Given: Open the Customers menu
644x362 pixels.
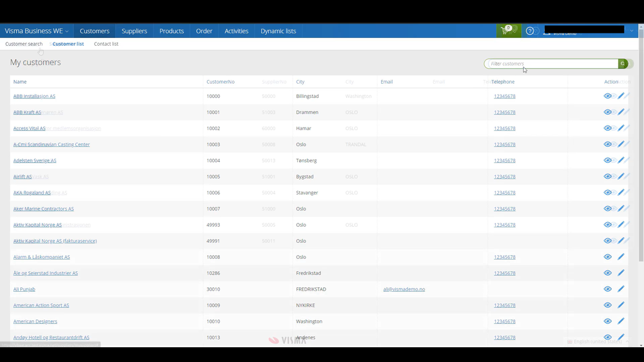Looking at the screenshot, I should pyautogui.click(x=95, y=31).
